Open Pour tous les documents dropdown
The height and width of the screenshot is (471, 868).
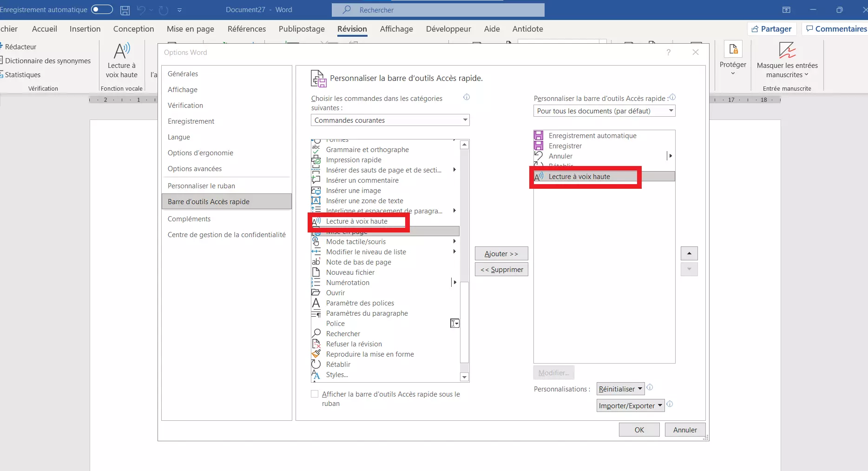pos(604,111)
